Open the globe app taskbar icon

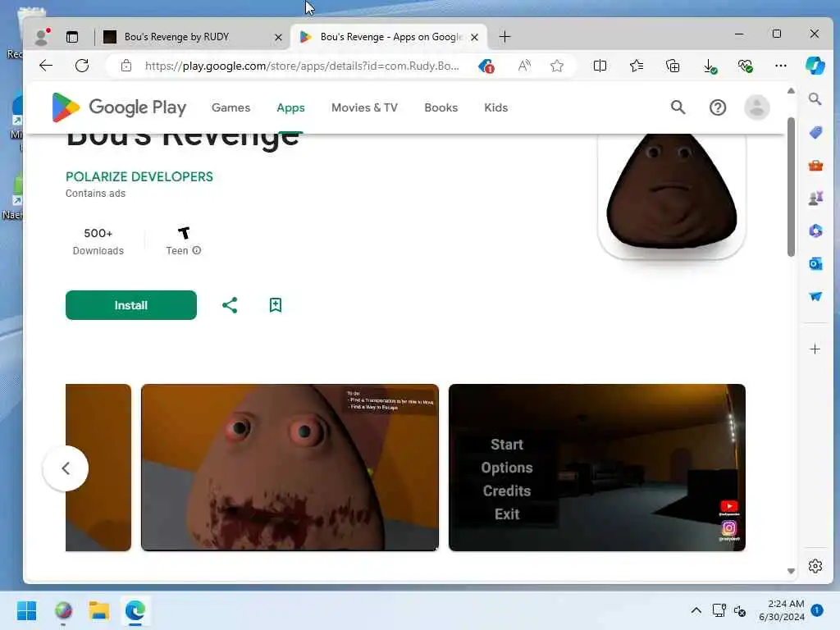coord(63,610)
